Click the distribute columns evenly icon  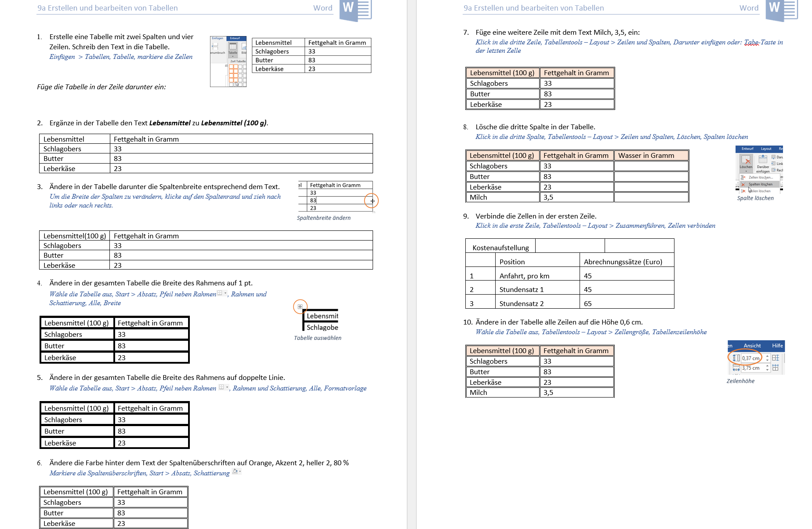point(776,368)
